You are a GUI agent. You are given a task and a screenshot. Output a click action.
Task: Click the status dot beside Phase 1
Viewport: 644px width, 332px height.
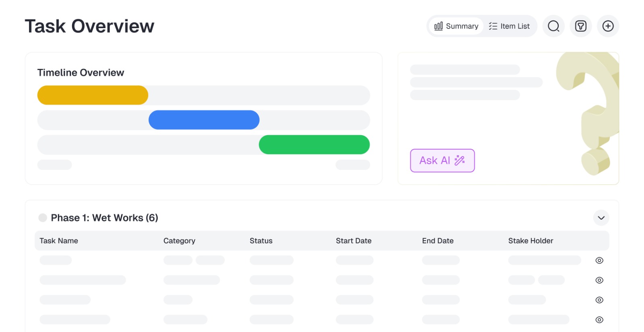click(x=43, y=218)
